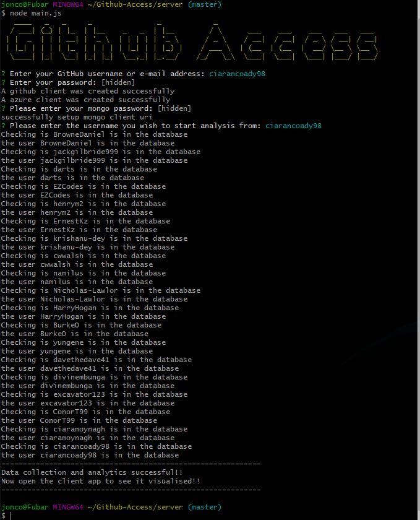The image size is (420, 520).
Task: Click 'Checking is jackgilbride999' line
Action: 101,152
